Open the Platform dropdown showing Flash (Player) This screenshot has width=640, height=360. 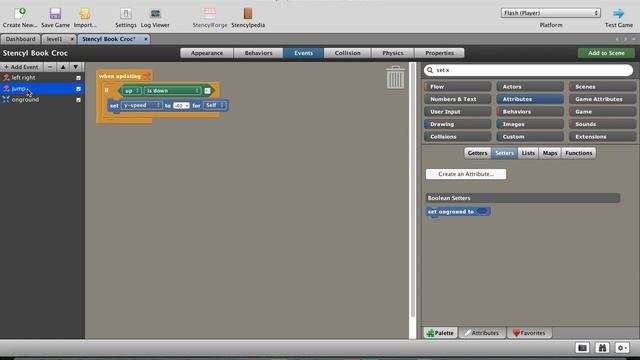point(551,13)
